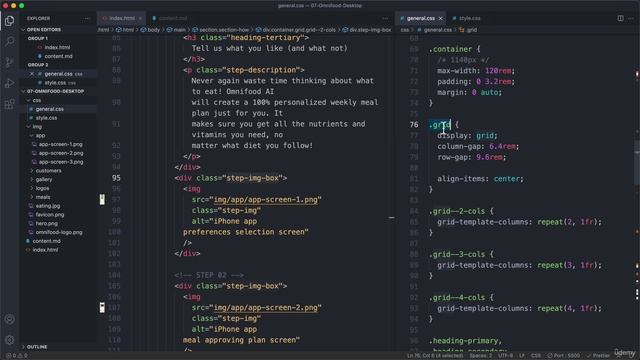Expand the gallery folder
The width and height of the screenshot is (640, 360).
tap(44, 180)
